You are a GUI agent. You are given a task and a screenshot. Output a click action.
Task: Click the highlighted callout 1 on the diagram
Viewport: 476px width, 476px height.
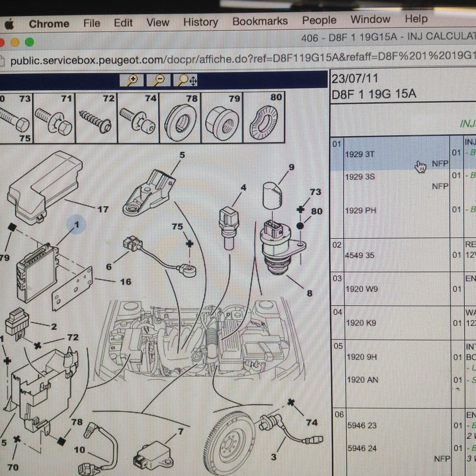tap(76, 225)
